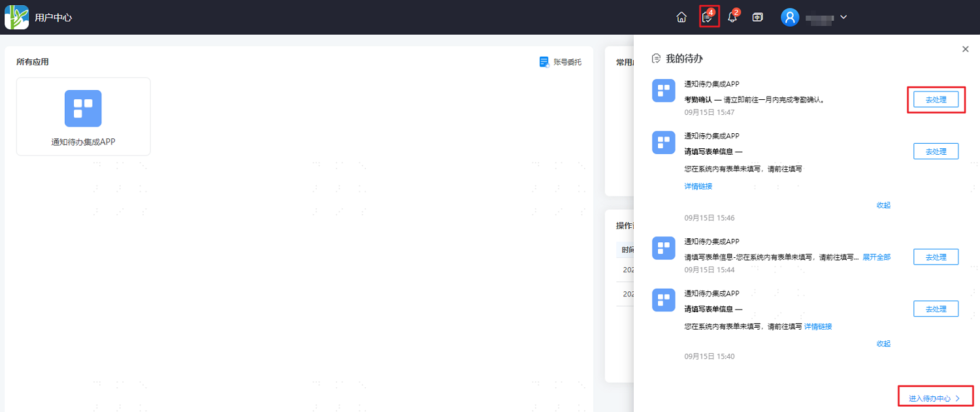Click timestamp 09月15日 15:47

[x=710, y=112]
